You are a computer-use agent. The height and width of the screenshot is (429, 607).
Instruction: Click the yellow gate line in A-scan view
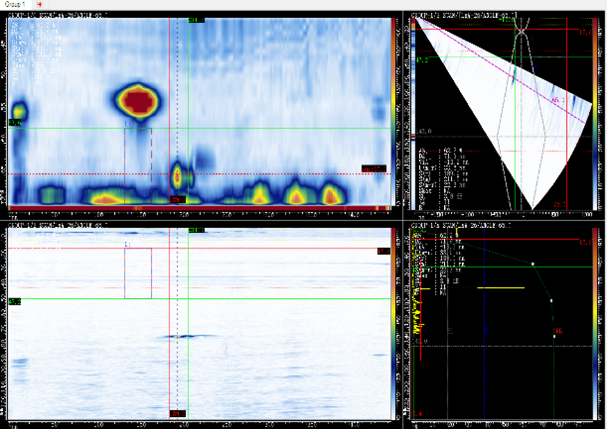501,288
